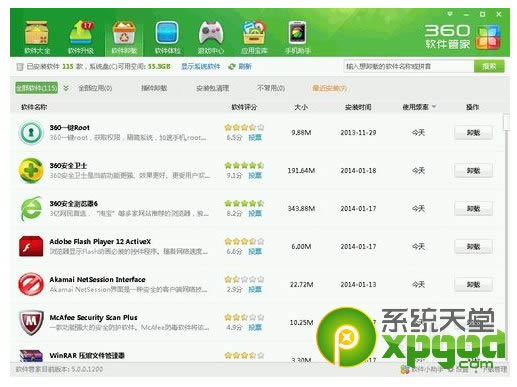The image size is (517, 387).
Task: Click 投票 link for Akamai NetSession
Action: coord(255,289)
